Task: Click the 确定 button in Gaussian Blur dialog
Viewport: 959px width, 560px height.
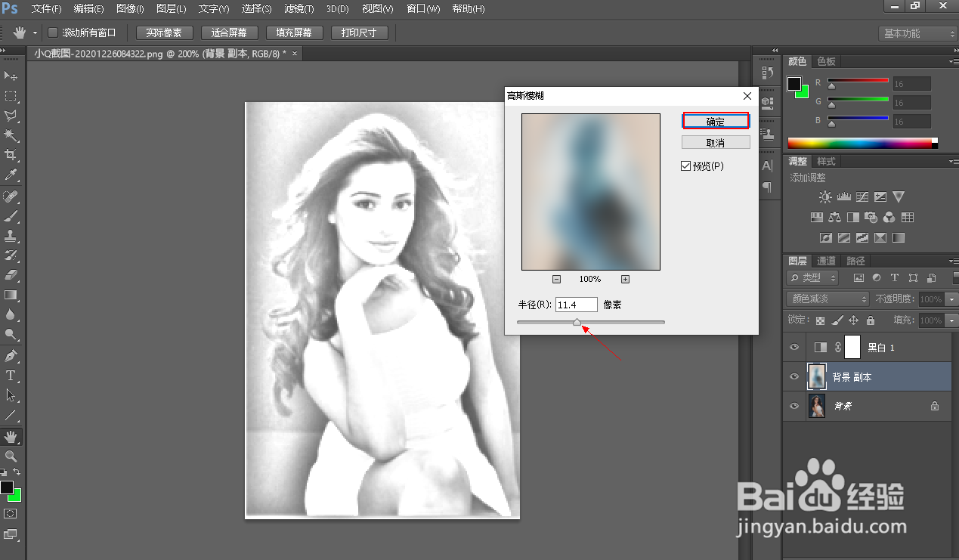Action: (715, 120)
